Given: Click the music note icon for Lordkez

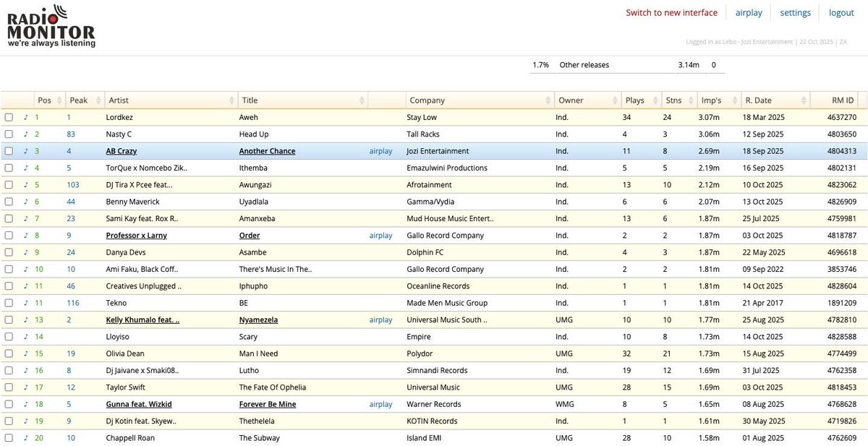Looking at the screenshot, I should click(x=25, y=117).
